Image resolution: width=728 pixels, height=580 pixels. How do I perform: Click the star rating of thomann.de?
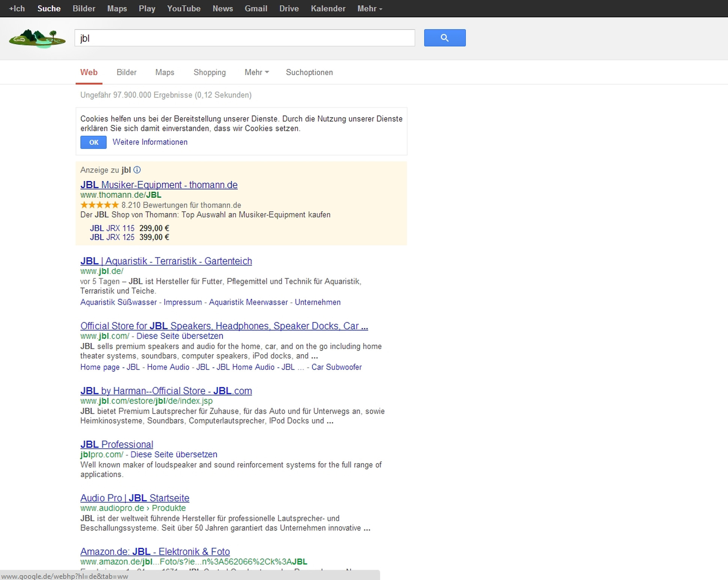(x=99, y=205)
